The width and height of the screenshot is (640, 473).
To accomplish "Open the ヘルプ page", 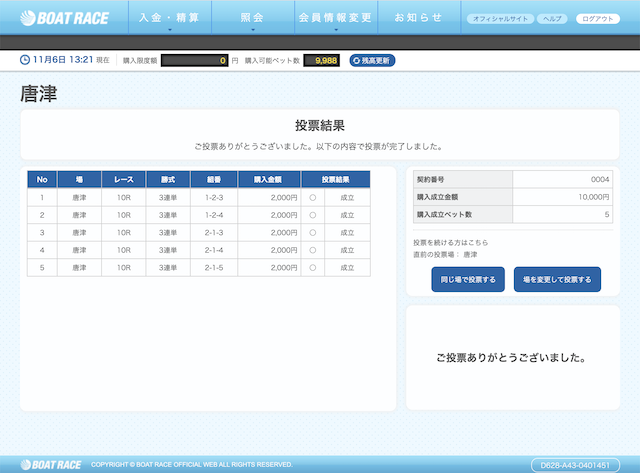I will pos(552,19).
